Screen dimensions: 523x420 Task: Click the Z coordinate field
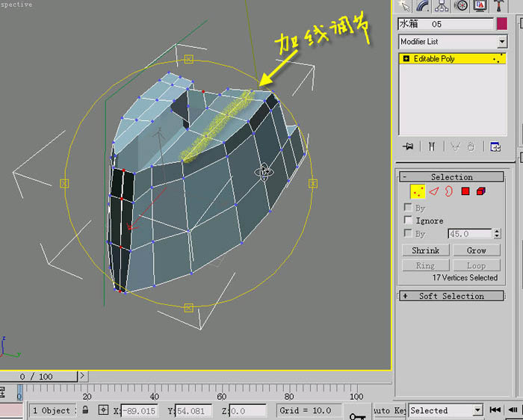[248, 411]
